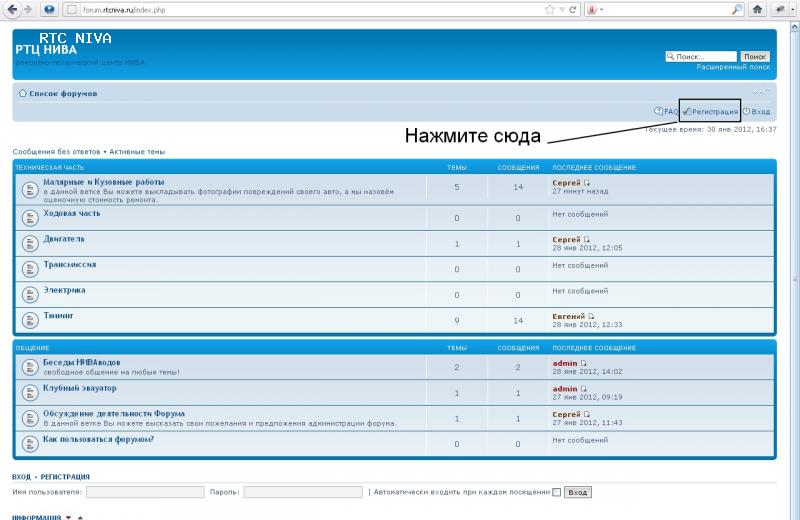Open user Сергей in the Двигатель row
Screen dimensions: 800x520
click(566, 239)
